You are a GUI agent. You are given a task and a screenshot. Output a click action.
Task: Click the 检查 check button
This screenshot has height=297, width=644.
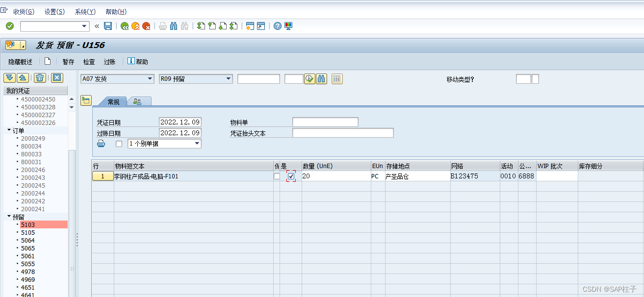89,62
